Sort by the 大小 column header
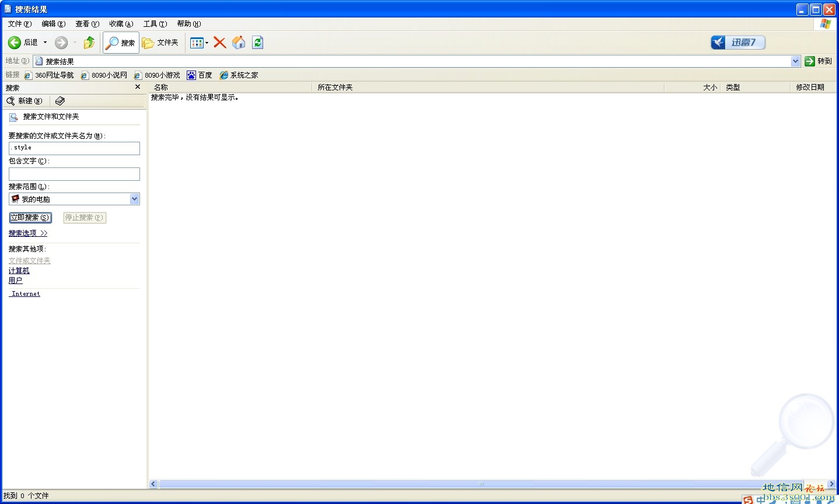The height and width of the screenshot is (504, 839). 693,87
